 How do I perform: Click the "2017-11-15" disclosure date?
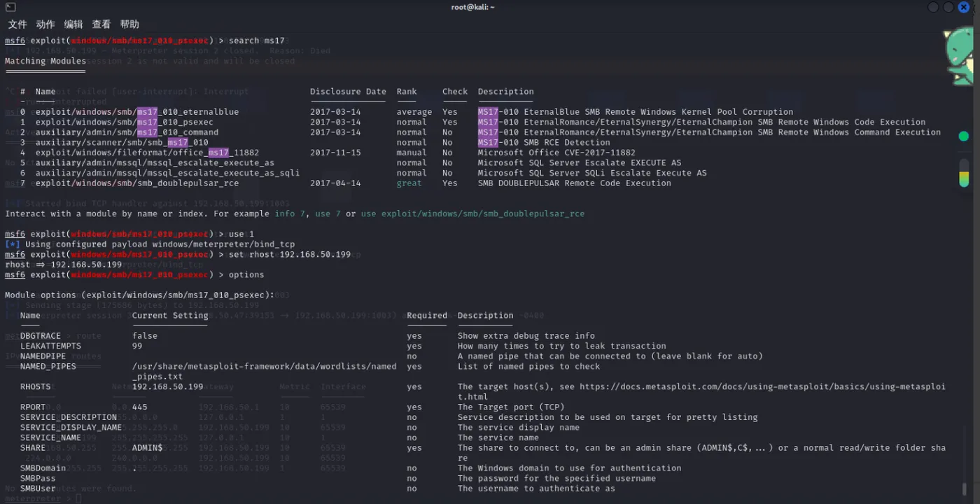[x=335, y=153]
